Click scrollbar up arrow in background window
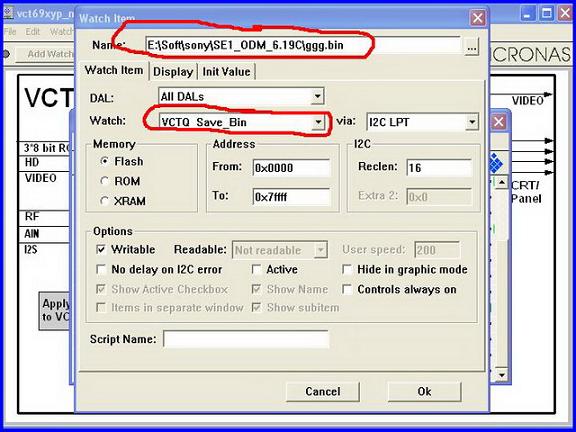This screenshot has height=432, width=576. pos(501,183)
